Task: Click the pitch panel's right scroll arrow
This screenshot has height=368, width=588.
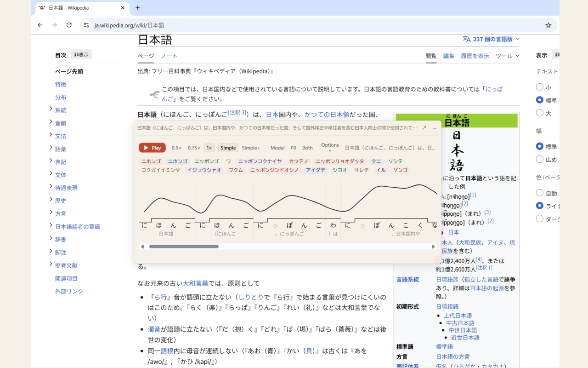Action: coord(433,247)
